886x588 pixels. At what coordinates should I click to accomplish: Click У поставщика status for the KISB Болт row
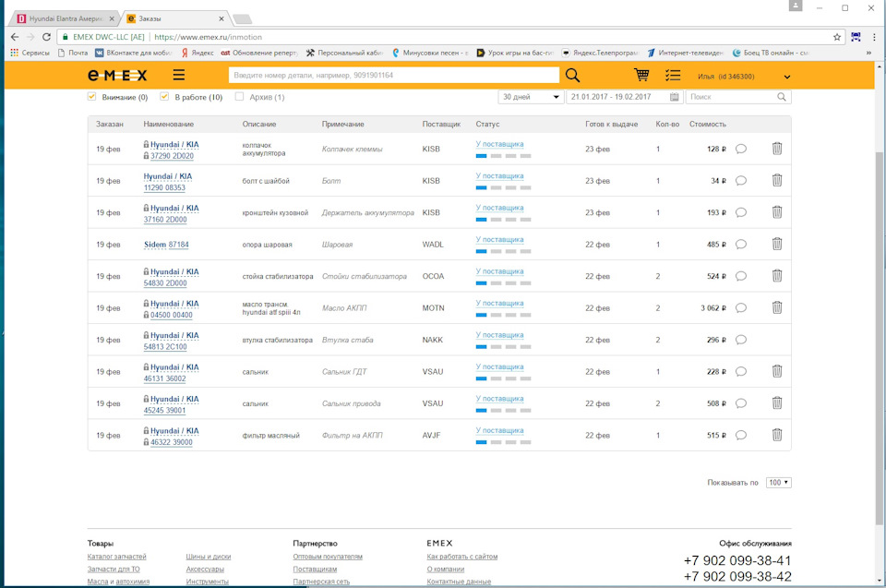[499, 175]
